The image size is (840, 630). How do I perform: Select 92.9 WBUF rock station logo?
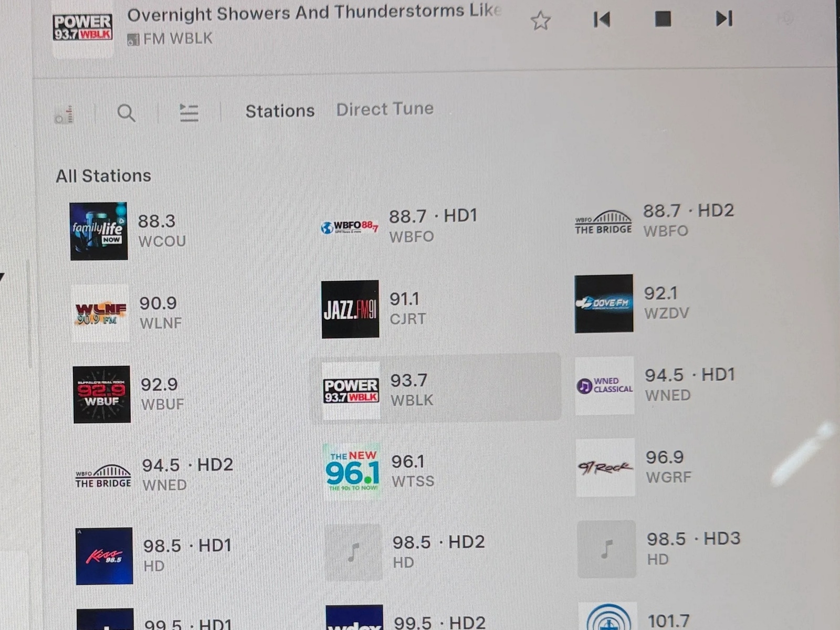pos(102,394)
